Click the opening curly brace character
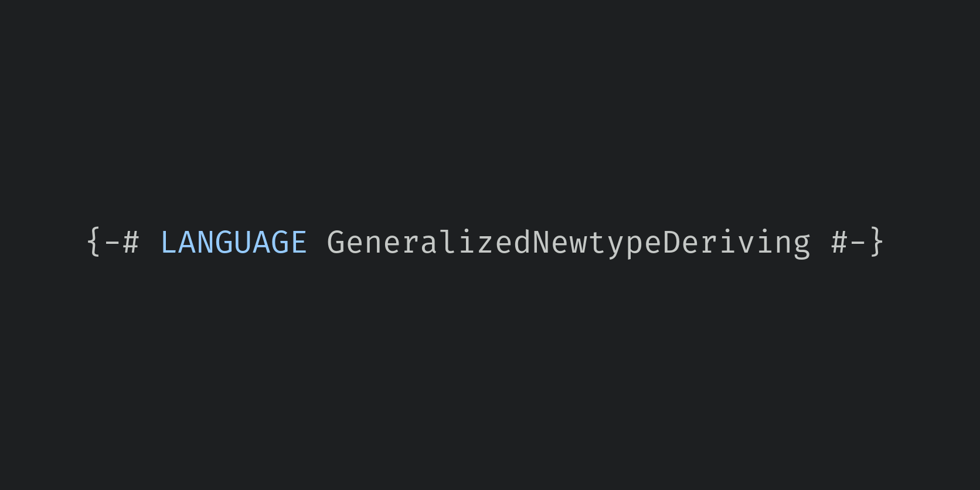This screenshot has width=980, height=490. point(94,242)
